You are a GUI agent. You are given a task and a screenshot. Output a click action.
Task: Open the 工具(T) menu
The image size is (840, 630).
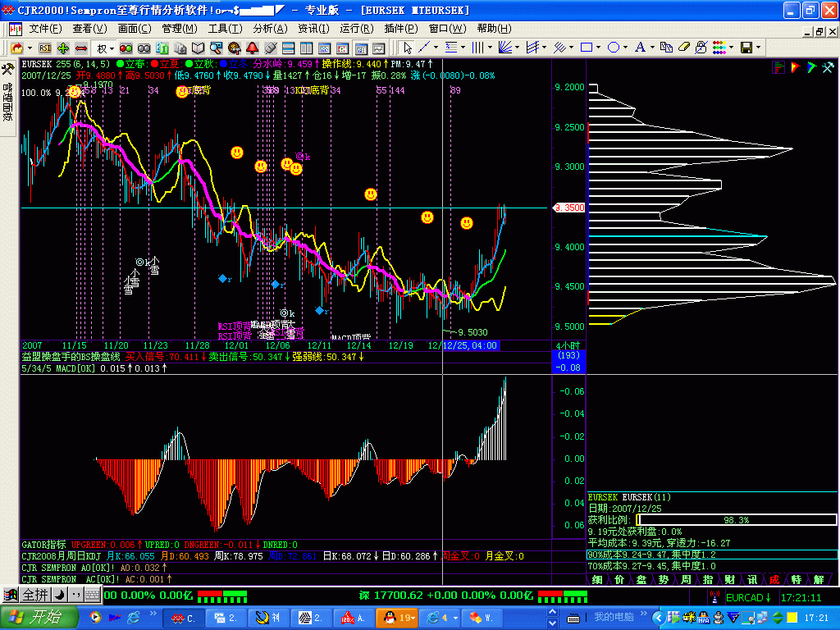pyautogui.click(x=223, y=29)
